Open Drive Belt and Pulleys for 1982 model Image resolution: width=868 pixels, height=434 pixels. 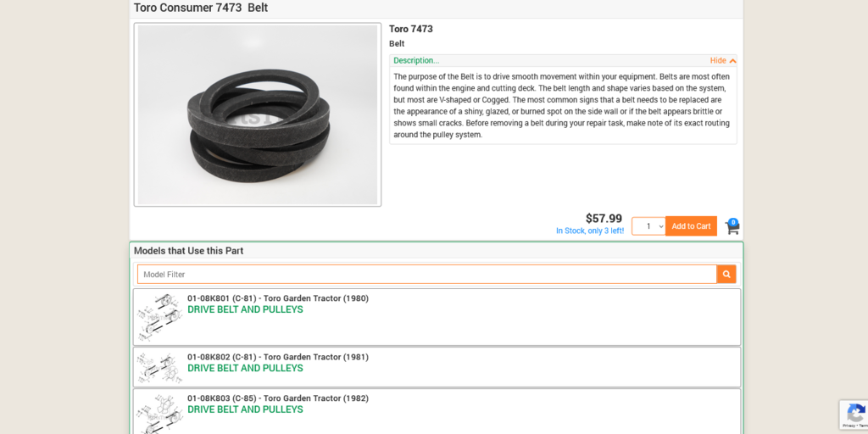click(x=245, y=410)
